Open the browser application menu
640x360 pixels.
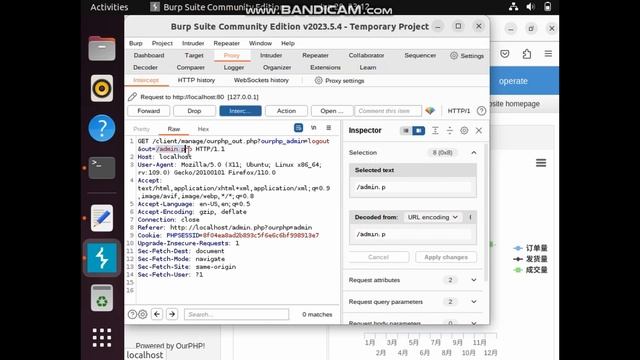[548, 53]
